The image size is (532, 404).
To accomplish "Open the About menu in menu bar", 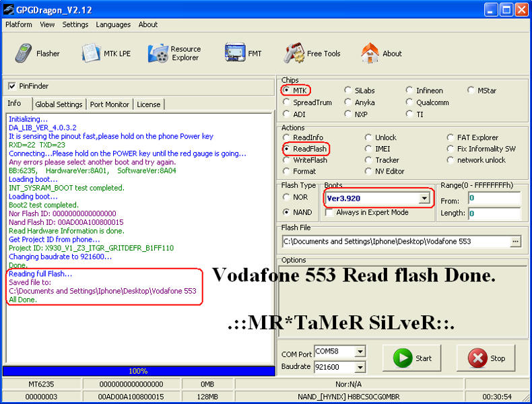I will coord(148,24).
